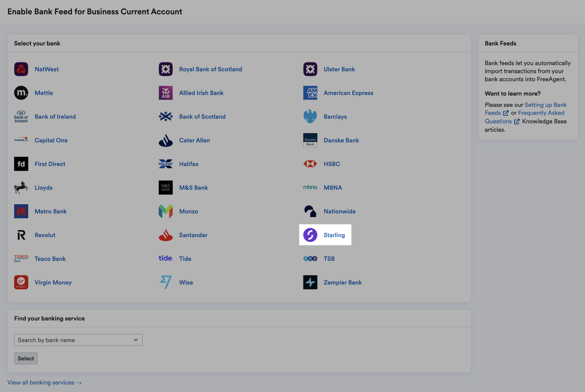
Task: Click the MBNA logo icon
Action: click(x=310, y=187)
